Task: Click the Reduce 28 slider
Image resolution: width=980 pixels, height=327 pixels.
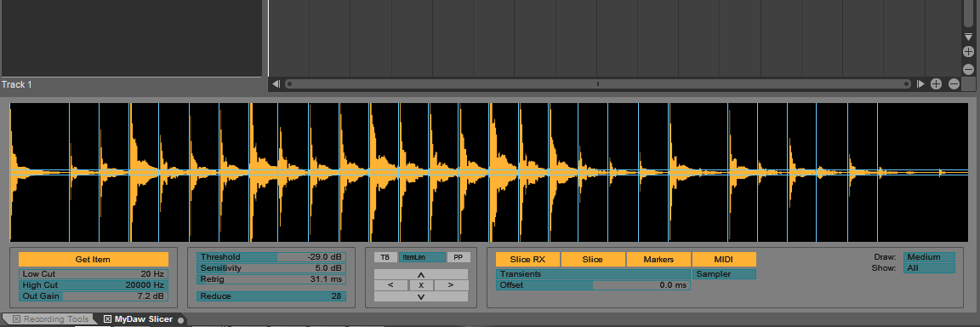Action: click(271, 295)
